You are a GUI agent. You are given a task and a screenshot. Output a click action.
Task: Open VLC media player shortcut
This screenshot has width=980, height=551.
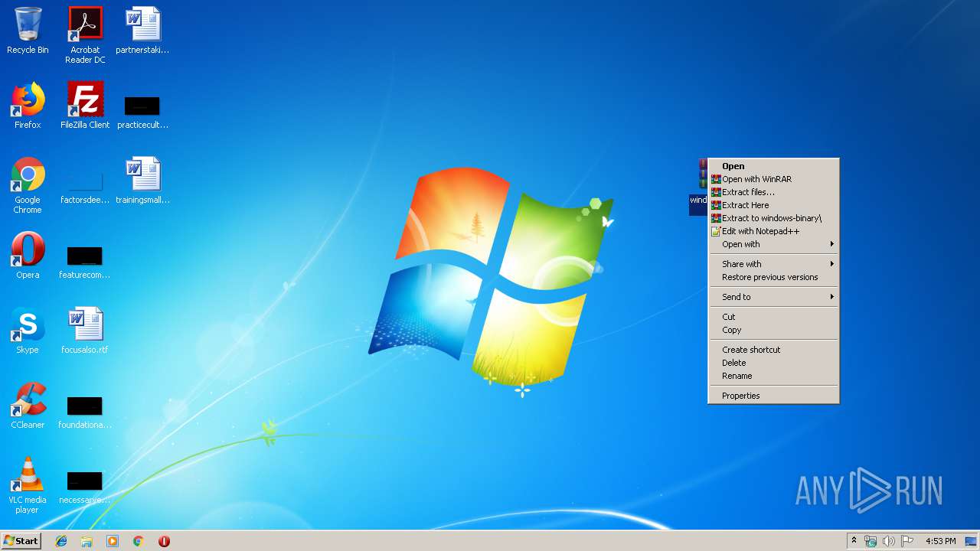[28, 485]
